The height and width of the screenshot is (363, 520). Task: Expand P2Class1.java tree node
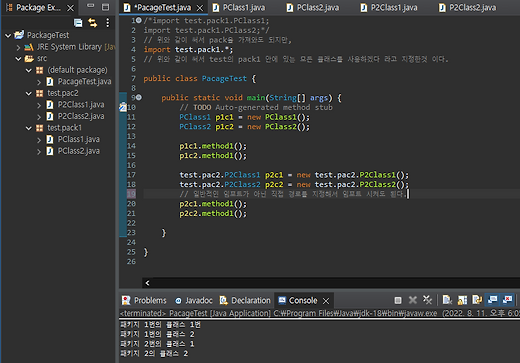point(39,105)
